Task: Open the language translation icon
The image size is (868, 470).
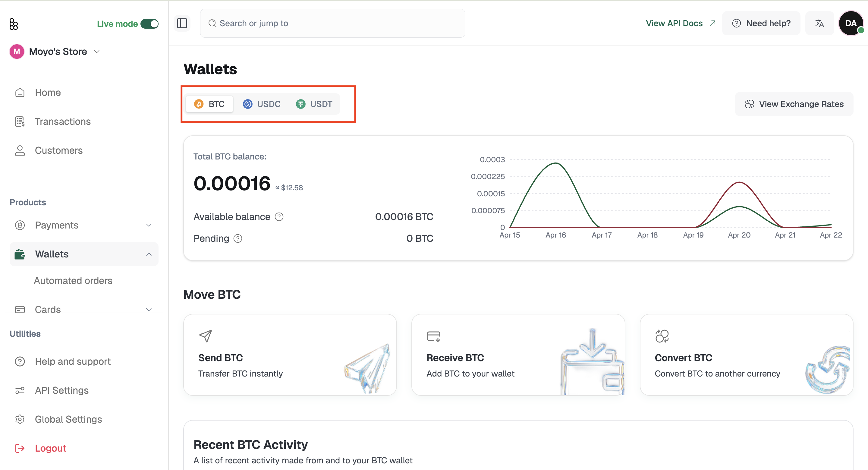Action: [819, 23]
